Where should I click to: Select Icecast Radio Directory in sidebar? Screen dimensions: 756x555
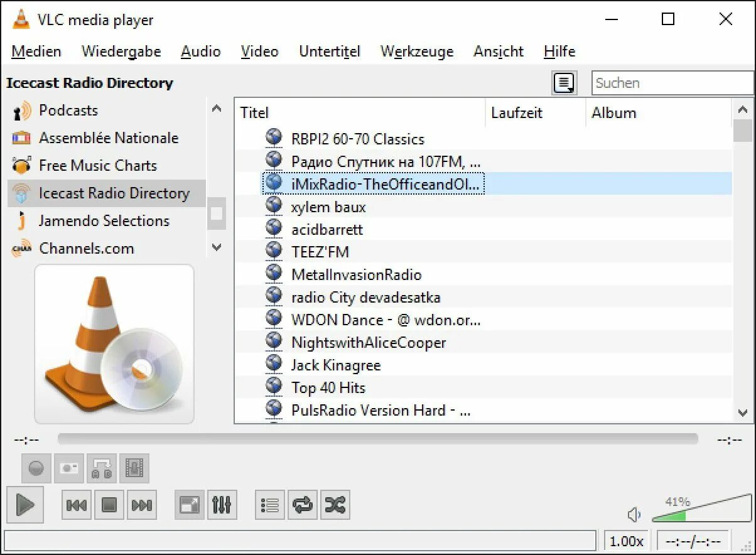107,193
